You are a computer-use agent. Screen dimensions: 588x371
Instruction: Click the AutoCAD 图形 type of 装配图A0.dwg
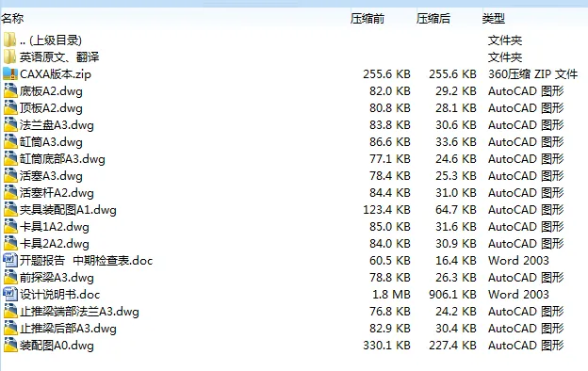point(526,346)
